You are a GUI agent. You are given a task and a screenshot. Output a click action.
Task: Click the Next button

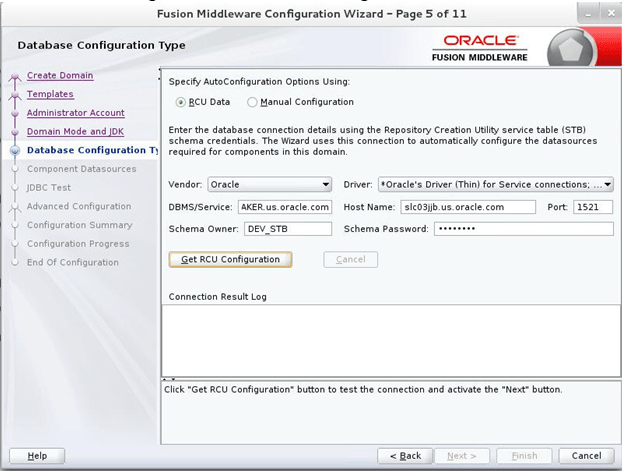462,456
